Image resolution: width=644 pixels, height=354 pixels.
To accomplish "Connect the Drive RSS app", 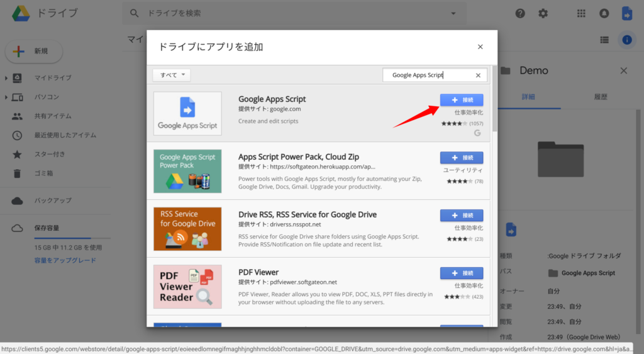I will (461, 215).
